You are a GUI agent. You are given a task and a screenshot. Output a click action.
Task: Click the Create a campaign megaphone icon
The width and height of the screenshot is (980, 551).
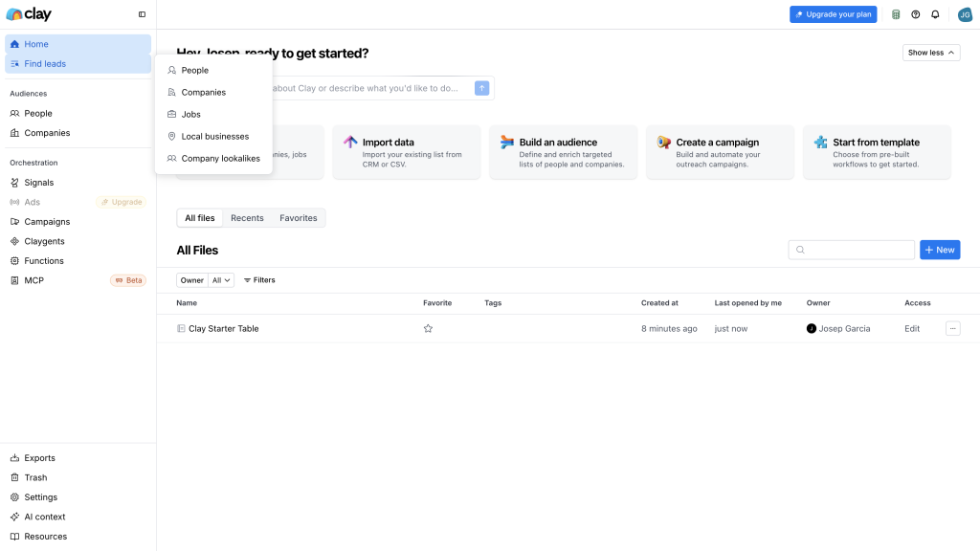pos(664,143)
